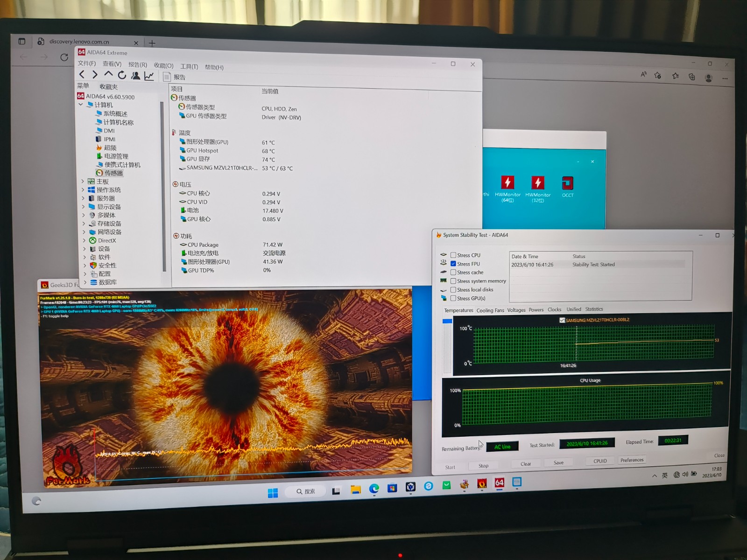Disable Stress FPU checkbox
747x560 pixels.
coord(453,264)
